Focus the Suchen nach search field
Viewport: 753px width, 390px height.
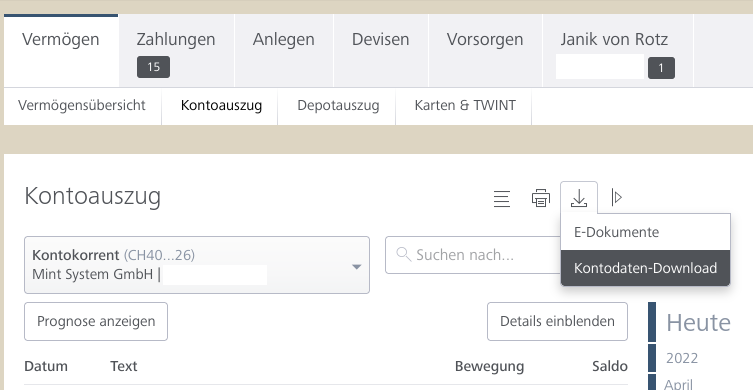(473, 255)
